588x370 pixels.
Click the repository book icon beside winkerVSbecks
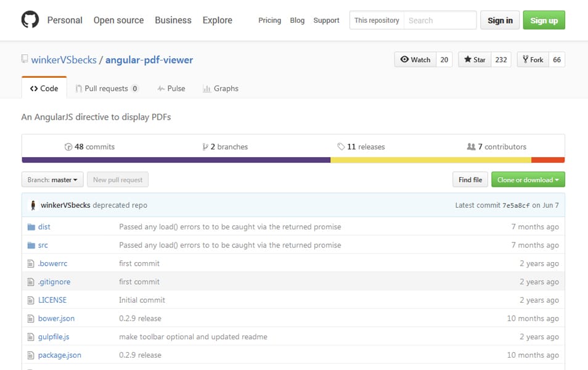pyautogui.click(x=25, y=59)
